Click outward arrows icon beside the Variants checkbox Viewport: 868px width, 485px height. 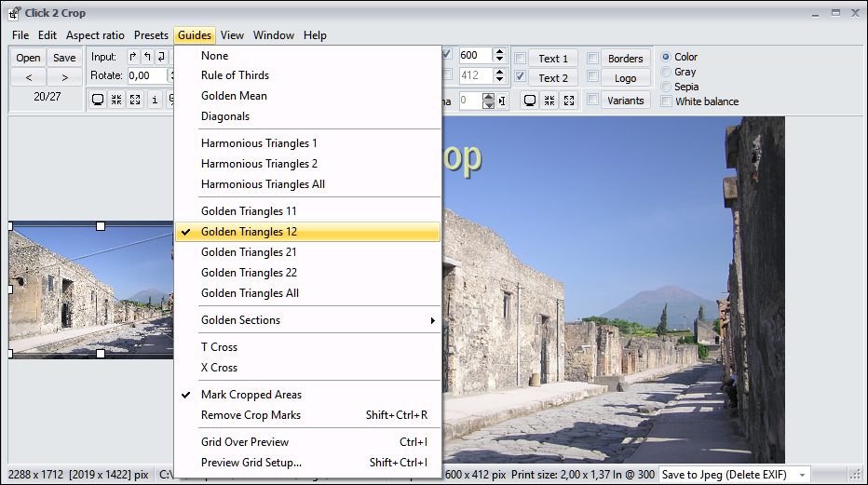(568, 101)
